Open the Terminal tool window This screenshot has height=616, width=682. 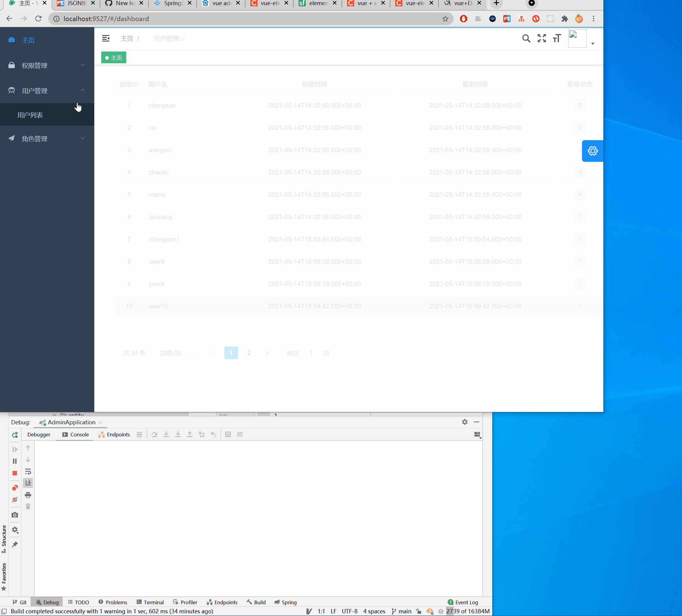point(150,602)
